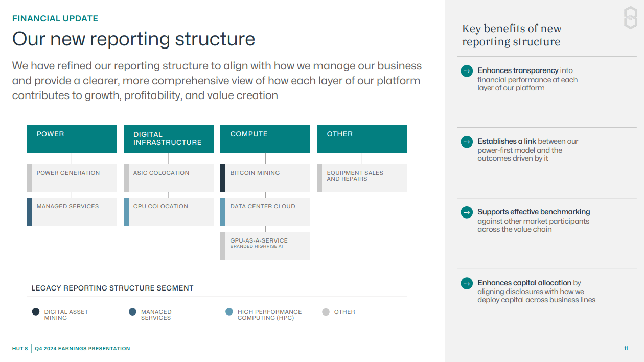Click the Digital Asset Mining legend dot
This screenshot has width=644, height=362.
pos(36,312)
